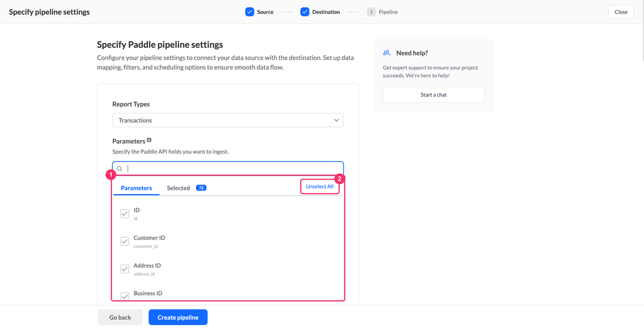Click the 72 selected count badge

click(x=202, y=188)
